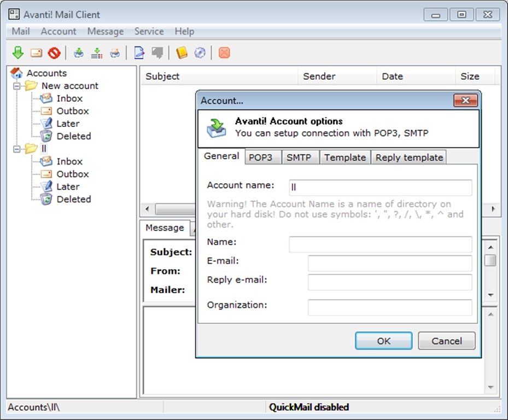Open the Account menu
The width and height of the screenshot is (508, 420).
59,31
